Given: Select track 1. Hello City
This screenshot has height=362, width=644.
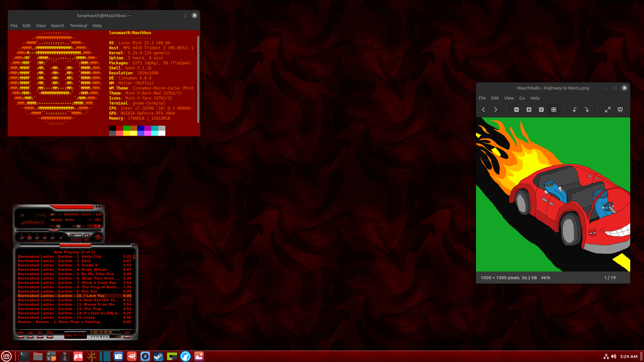Looking at the screenshot, I should (x=74, y=256).
